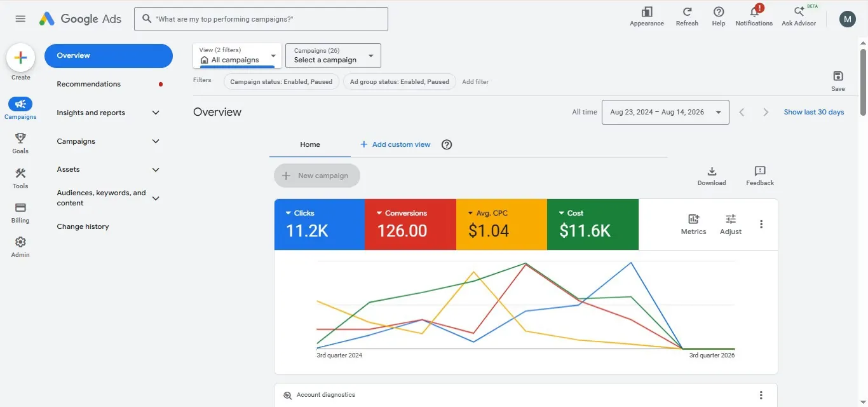Open Admin gear icon

point(20,247)
